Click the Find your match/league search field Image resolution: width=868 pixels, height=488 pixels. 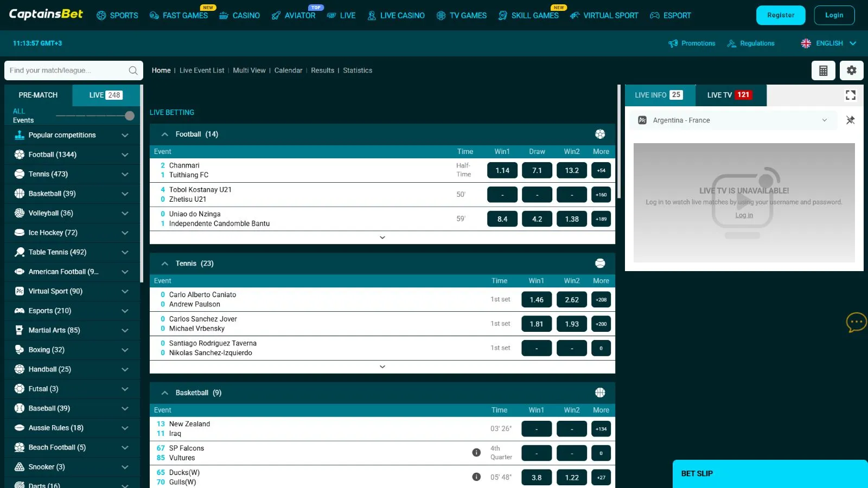[x=65, y=70]
